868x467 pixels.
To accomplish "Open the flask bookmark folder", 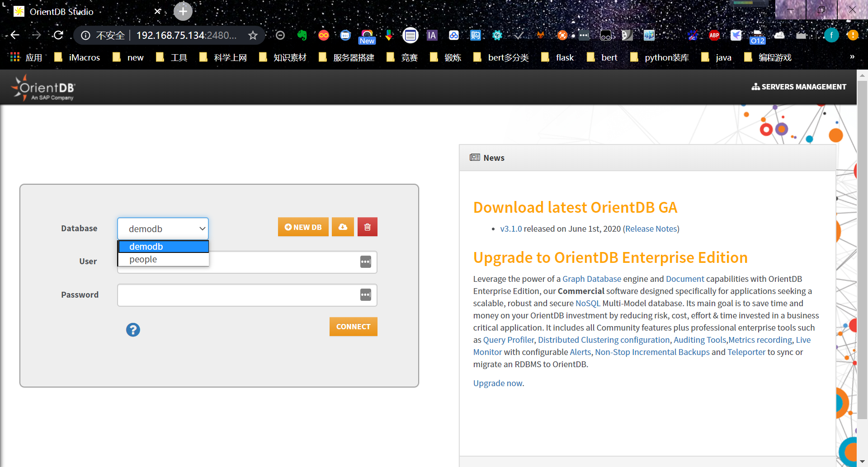I will click(x=557, y=57).
